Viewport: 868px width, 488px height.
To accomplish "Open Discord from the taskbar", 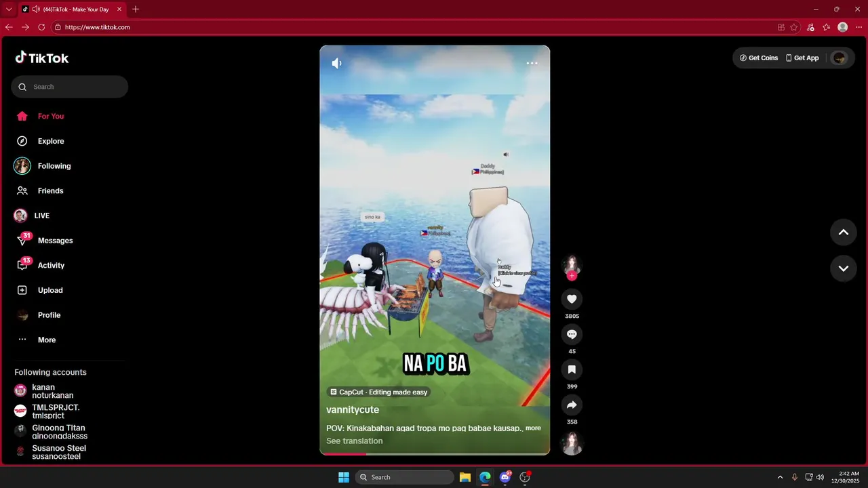I will point(505,477).
